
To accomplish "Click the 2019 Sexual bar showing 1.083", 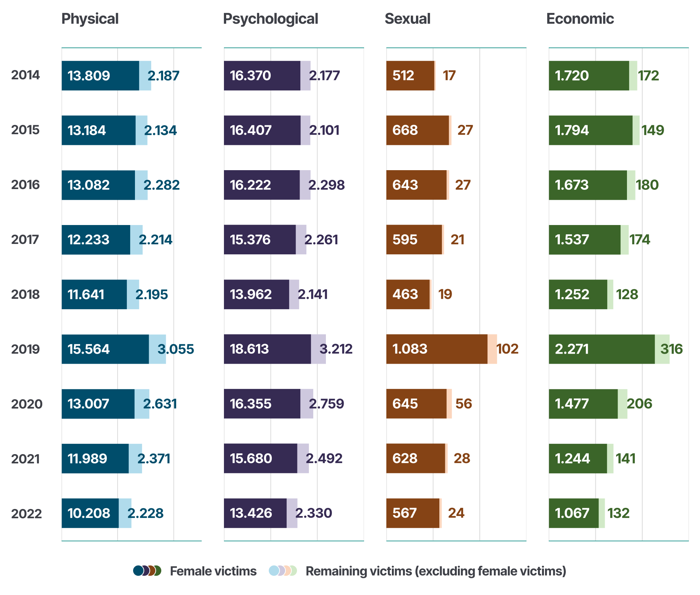I will [437, 349].
